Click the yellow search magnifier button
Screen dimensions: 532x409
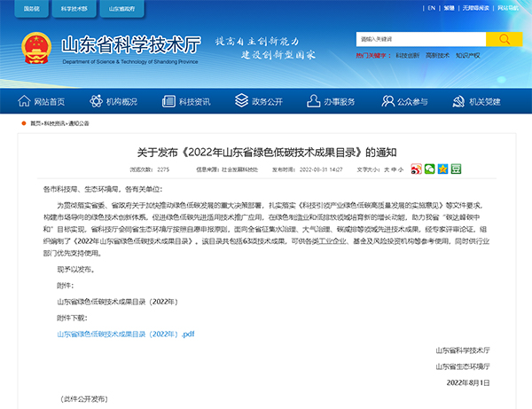pos(504,39)
